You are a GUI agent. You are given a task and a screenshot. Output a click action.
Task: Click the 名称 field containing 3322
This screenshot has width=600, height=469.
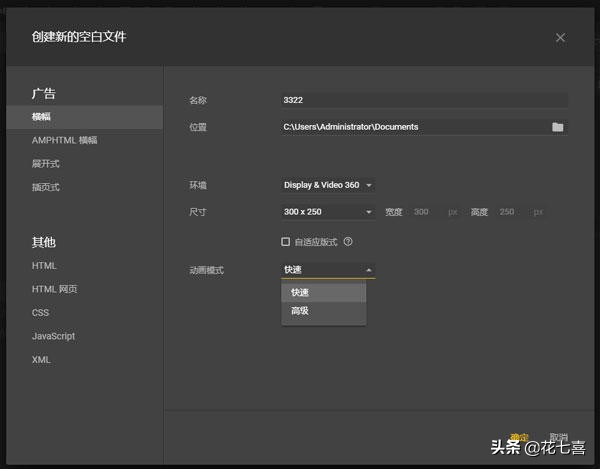coord(424,100)
